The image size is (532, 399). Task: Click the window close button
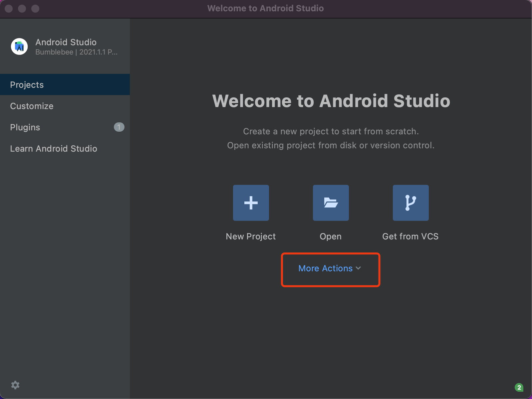[9, 9]
